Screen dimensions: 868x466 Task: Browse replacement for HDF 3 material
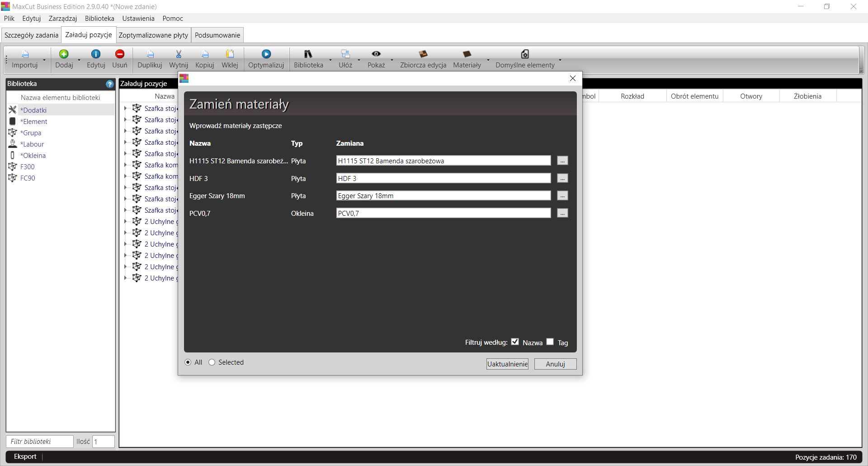(562, 179)
